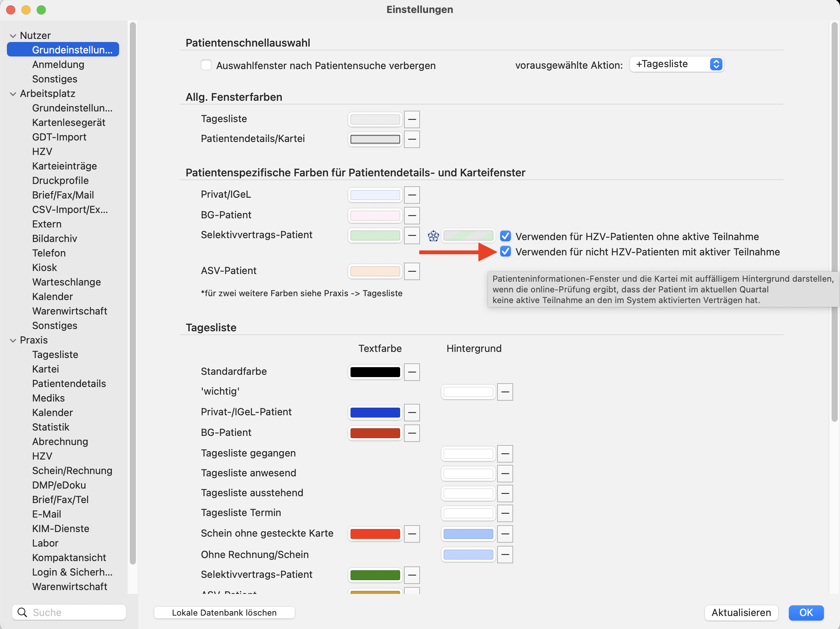This screenshot has width=840, height=629.
Task: Reset Privat/IGeL color with minus button
Action: 412,195
